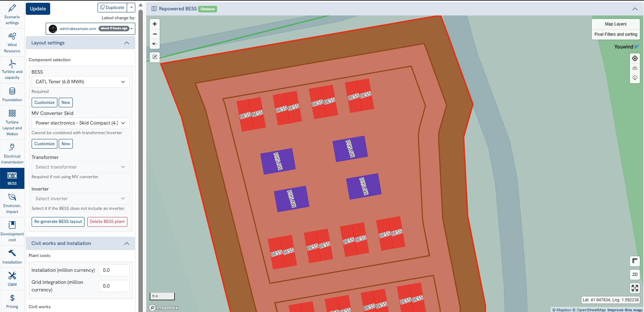Image resolution: width=644 pixels, height=312 pixels.
Task: Zoom in on the map
Action: click(x=155, y=24)
